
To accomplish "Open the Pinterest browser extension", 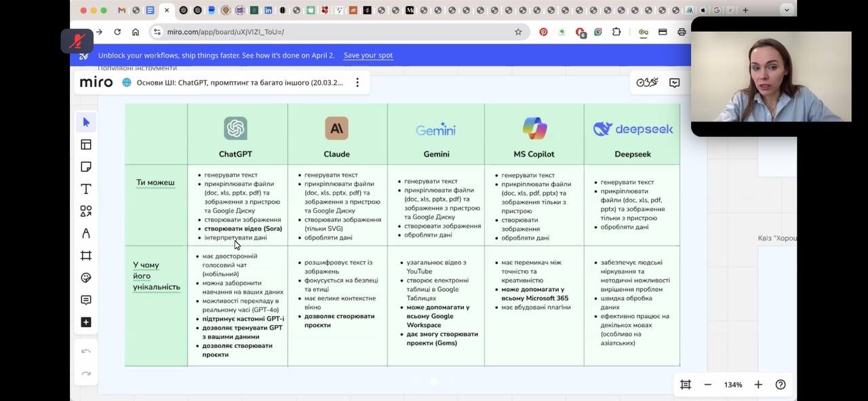I will click(x=543, y=32).
